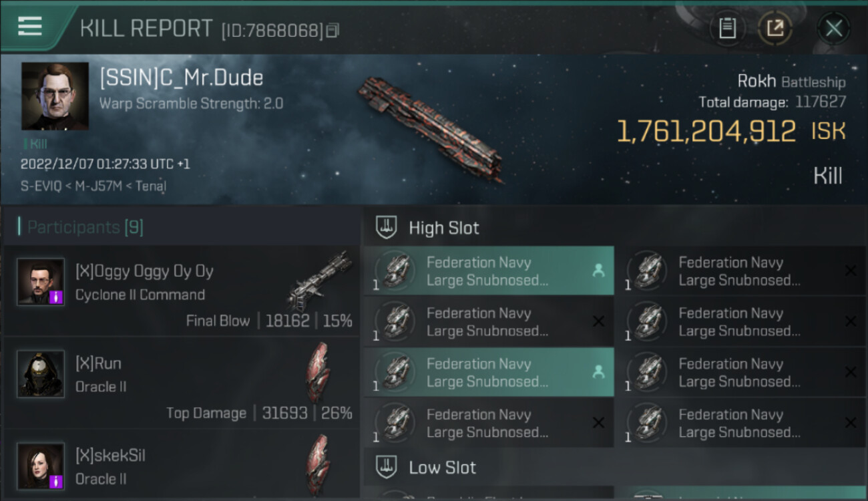Copy the kill report ID

coord(333,30)
